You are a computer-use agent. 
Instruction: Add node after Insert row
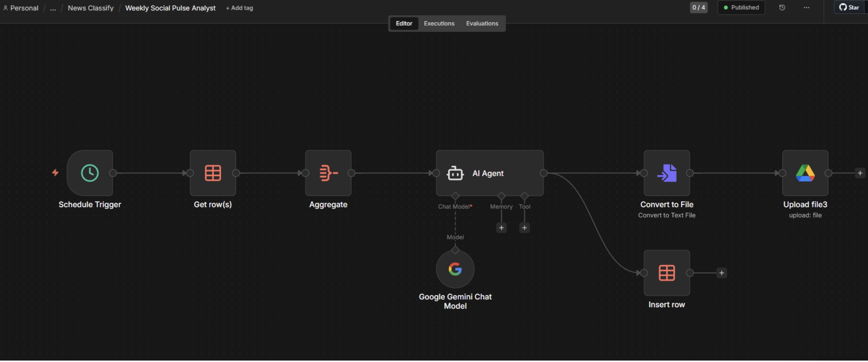[x=722, y=273]
